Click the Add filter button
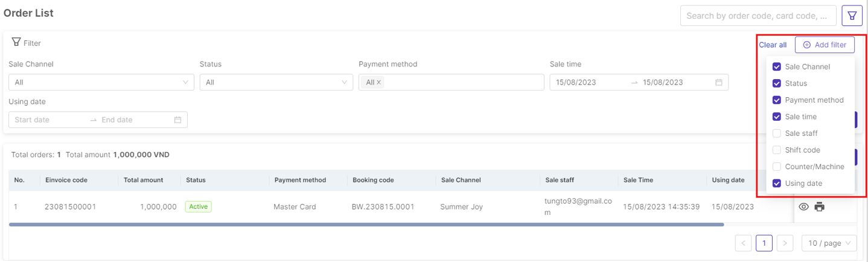Viewport: 868px width, 262px height. (825, 45)
